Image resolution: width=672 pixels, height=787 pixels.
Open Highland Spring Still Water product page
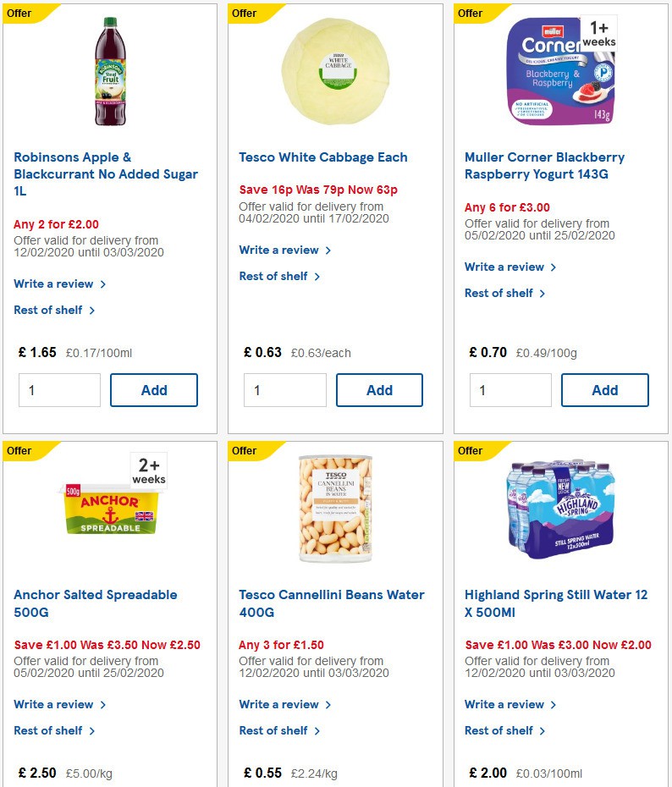click(x=555, y=603)
